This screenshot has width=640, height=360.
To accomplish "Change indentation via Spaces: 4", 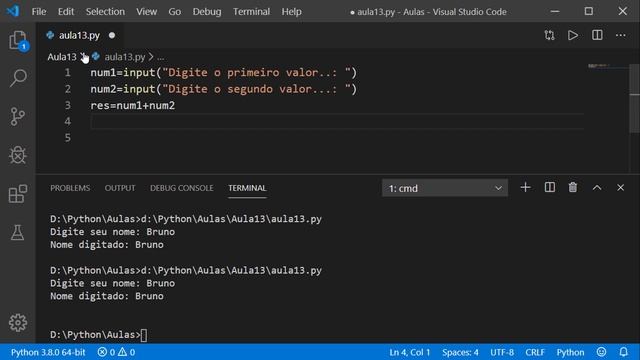I will pyautogui.click(x=460, y=352).
